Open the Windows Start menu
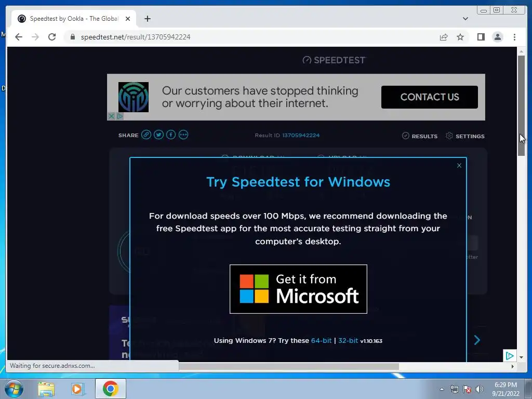 click(x=14, y=389)
